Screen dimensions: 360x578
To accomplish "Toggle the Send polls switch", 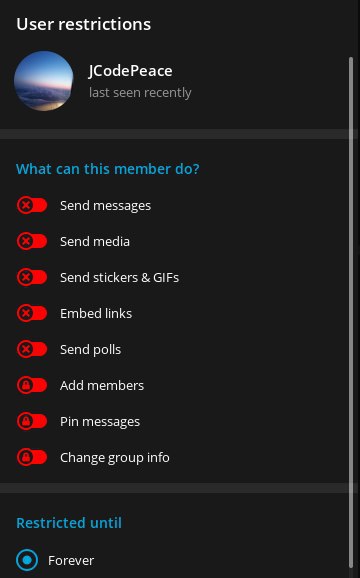I will click(x=32, y=349).
